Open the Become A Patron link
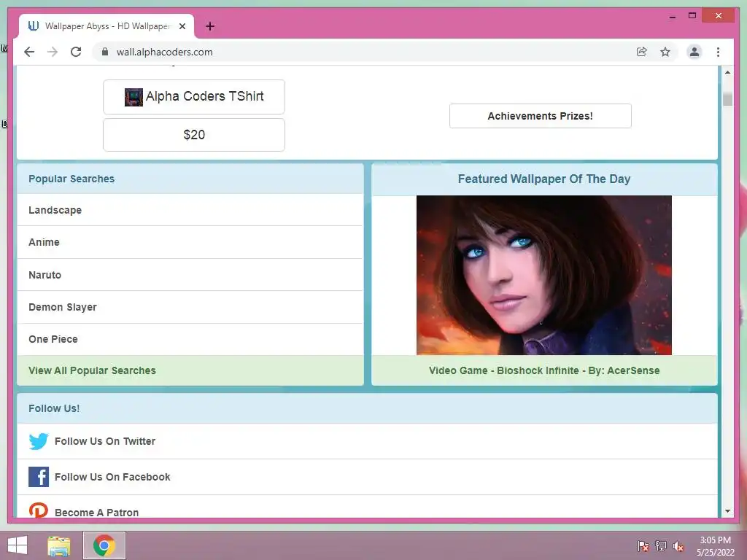 pyautogui.click(x=97, y=513)
